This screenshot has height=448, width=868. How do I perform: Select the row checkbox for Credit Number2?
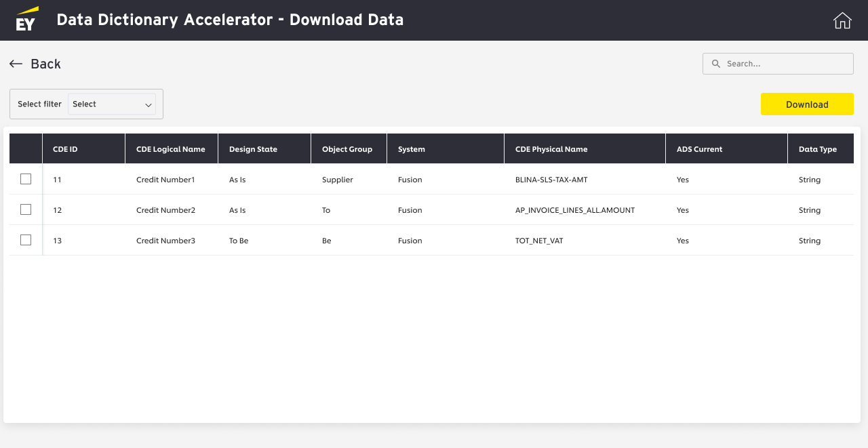(26, 209)
